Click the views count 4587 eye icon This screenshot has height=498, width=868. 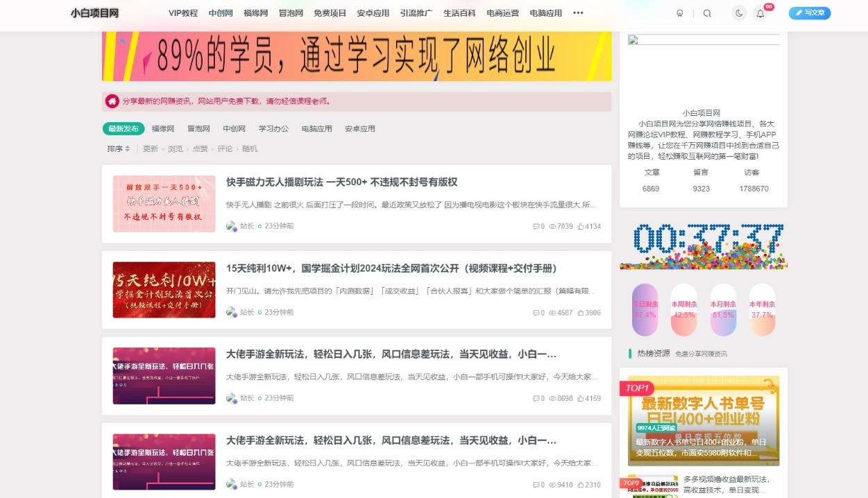tap(553, 313)
